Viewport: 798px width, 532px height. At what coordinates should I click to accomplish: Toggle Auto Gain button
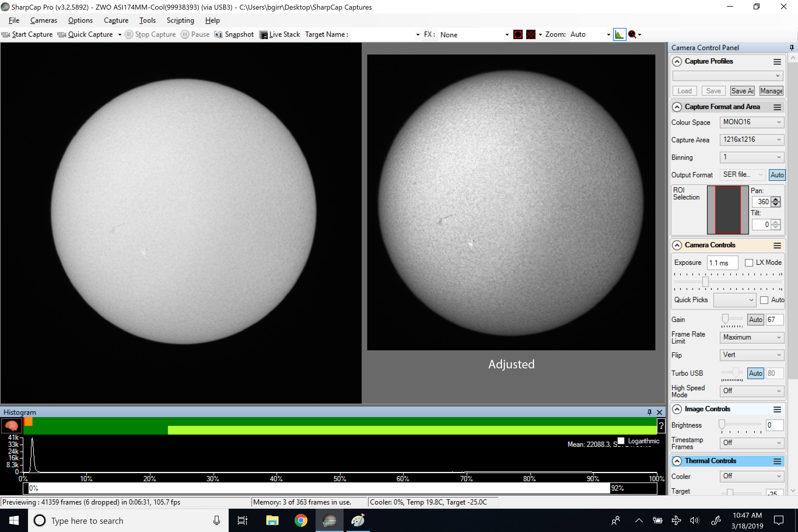click(755, 319)
